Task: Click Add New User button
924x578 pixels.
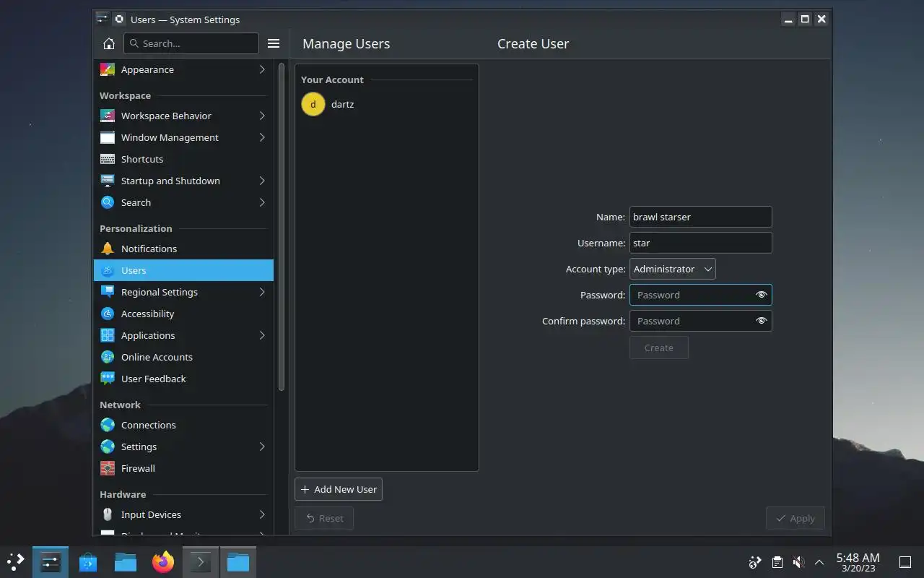Action: tap(339, 489)
